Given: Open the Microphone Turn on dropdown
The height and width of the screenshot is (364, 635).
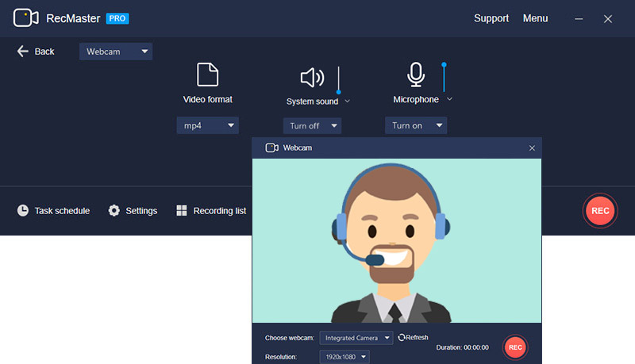Looking at the screenshot, I should click(416, 125).
